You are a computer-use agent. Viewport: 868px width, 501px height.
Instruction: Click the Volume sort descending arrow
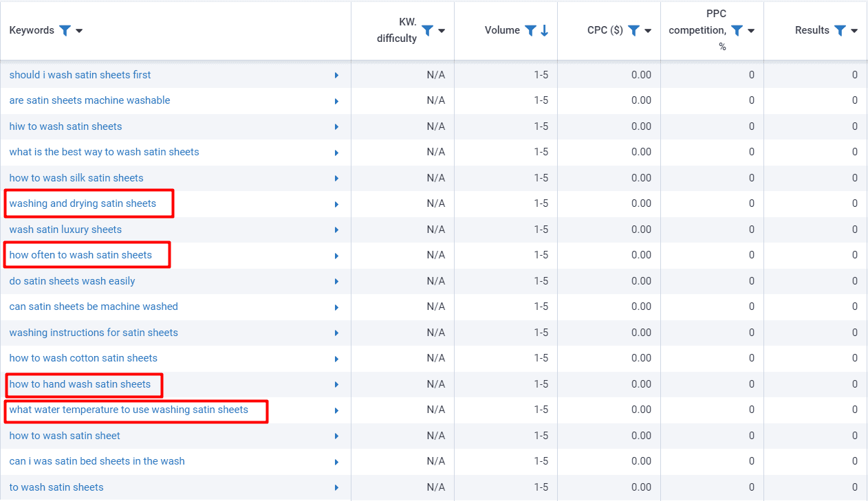click(x=545, y=30)
